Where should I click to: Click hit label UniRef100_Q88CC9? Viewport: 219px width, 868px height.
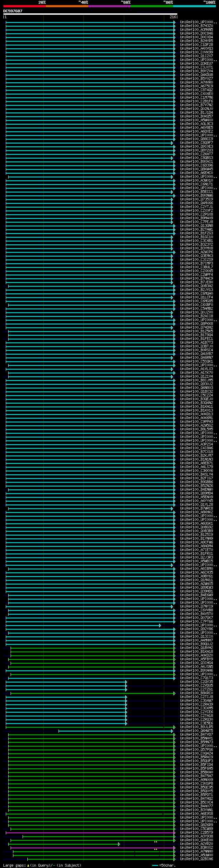[x=196, y=139]
